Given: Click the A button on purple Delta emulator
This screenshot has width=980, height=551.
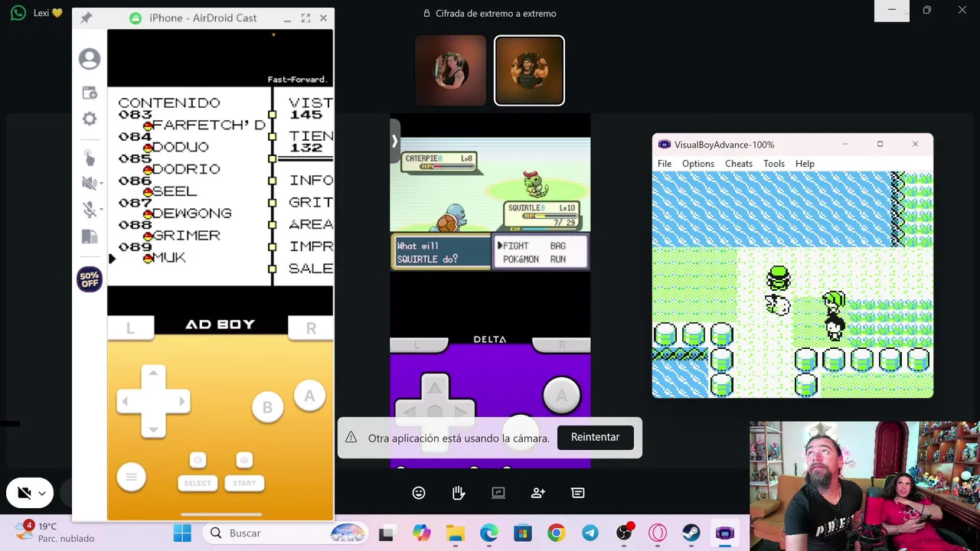Looking at the screenshot, I should 561,395.
